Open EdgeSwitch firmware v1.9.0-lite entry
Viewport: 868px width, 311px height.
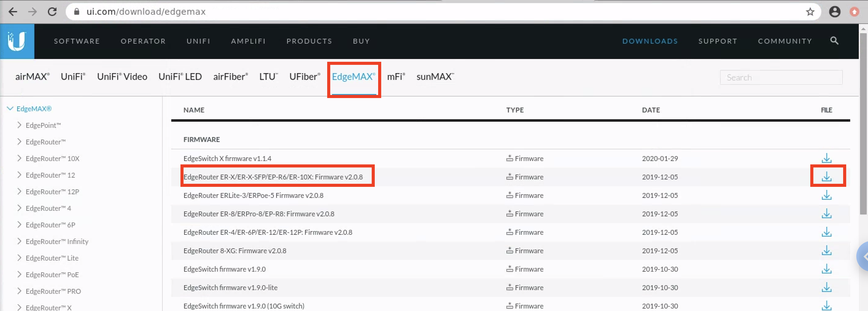point(231,287)
